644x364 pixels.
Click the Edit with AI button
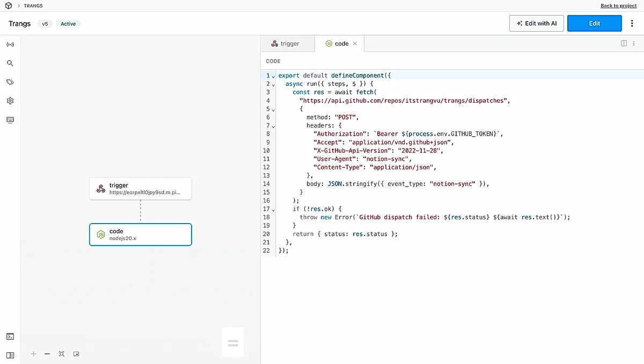click(x=537, y=24)
